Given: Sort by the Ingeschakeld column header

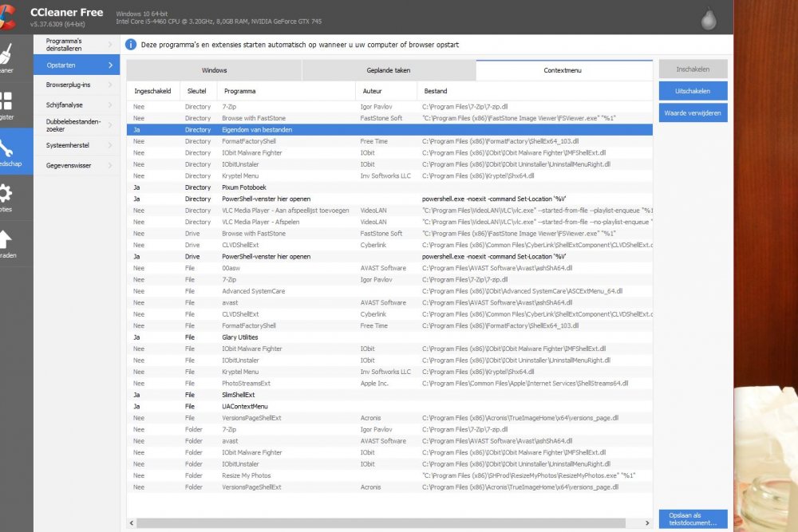Looking at the screenshot, I should [x=152, y=91].
